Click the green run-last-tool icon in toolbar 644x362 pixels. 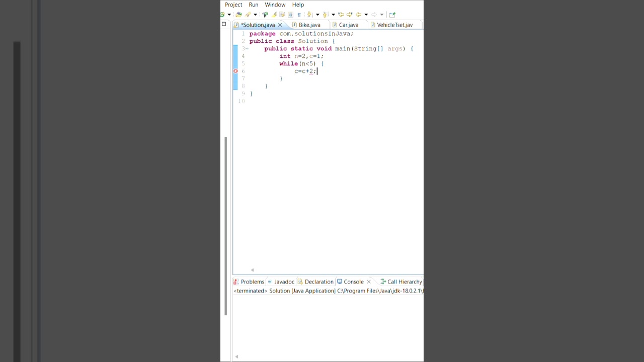click(x=222, y=15)
